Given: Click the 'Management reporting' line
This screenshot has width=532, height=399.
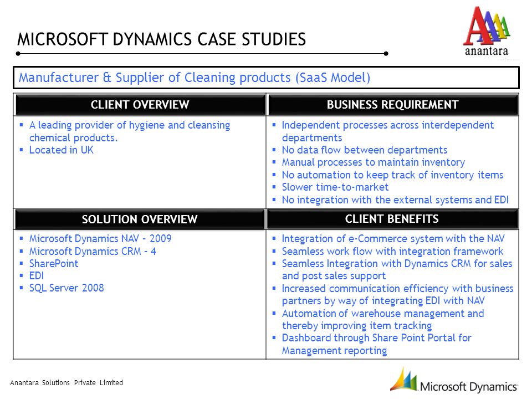Looking at the screenshot, I should tap(335, 350).
